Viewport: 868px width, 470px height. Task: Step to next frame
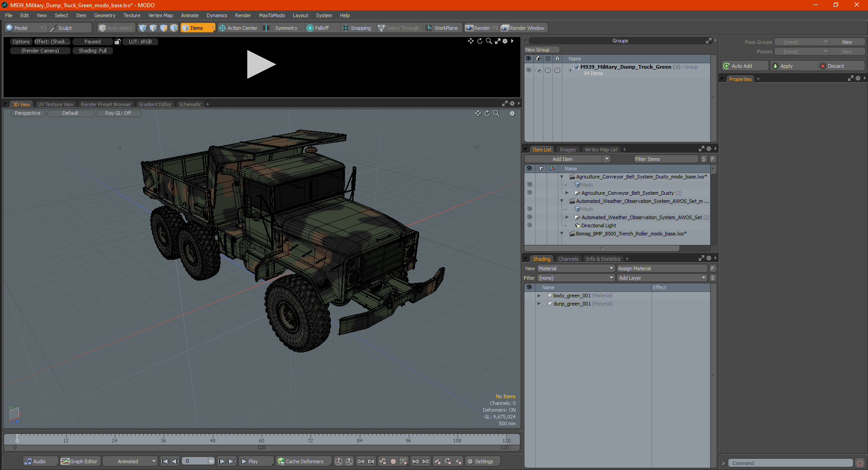221,461
